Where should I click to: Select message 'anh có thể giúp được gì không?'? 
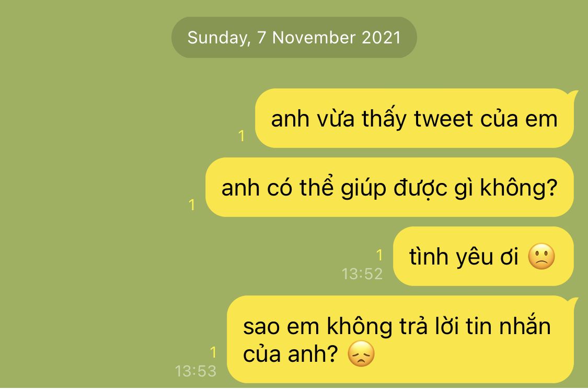[x=389, y=187]
